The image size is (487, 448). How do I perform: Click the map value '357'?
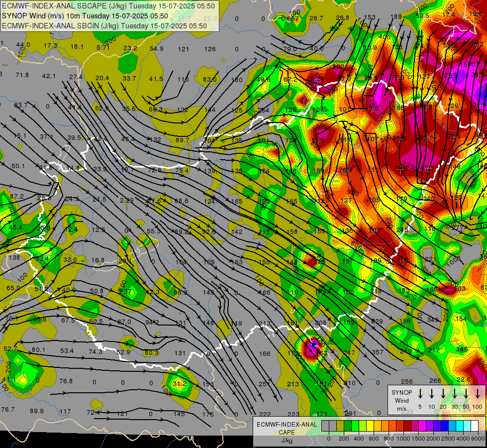[x=378, y=352]
